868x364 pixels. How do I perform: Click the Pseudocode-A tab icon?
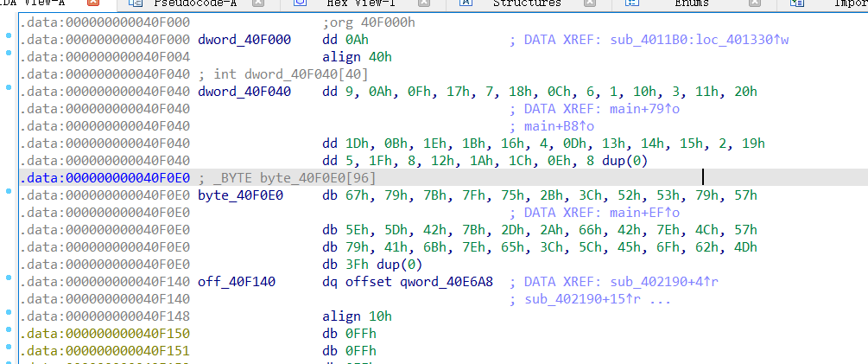tap(136, 3)
